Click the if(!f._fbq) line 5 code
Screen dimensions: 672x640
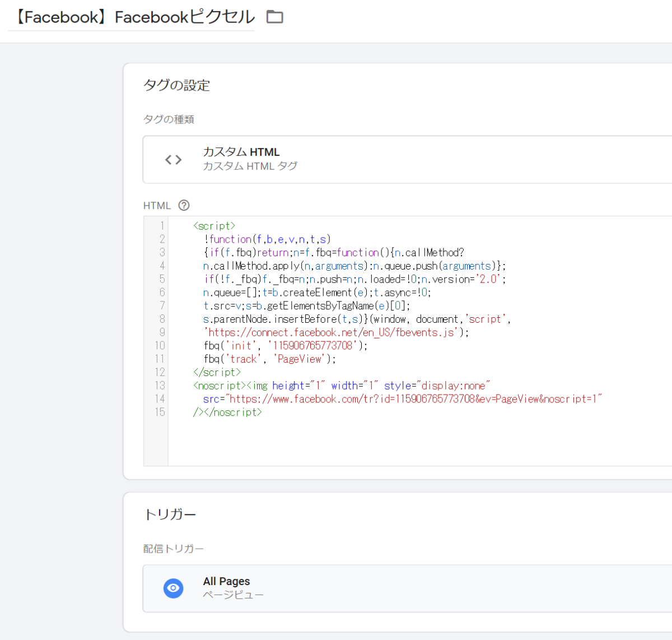[x=355, y=279]
